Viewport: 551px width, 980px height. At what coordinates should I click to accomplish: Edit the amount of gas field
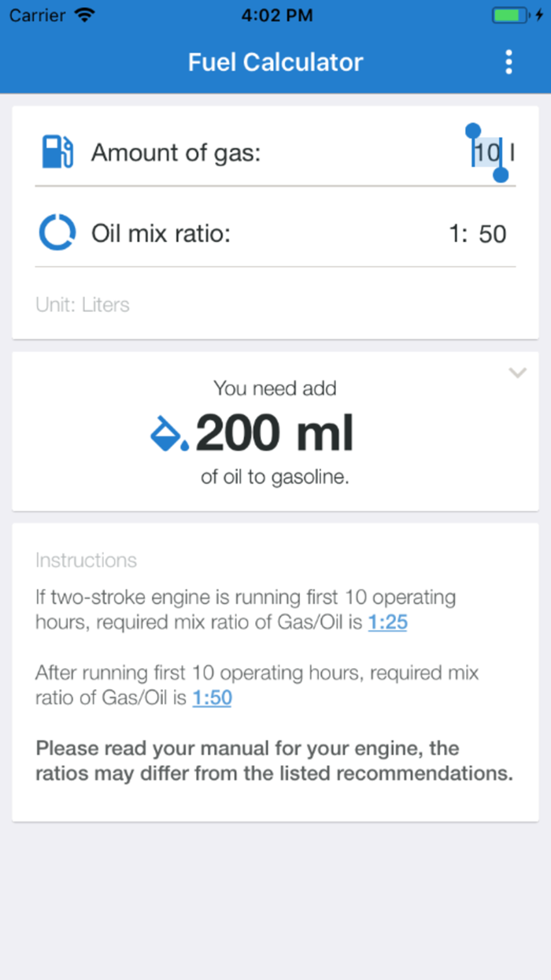pos(487,152)
